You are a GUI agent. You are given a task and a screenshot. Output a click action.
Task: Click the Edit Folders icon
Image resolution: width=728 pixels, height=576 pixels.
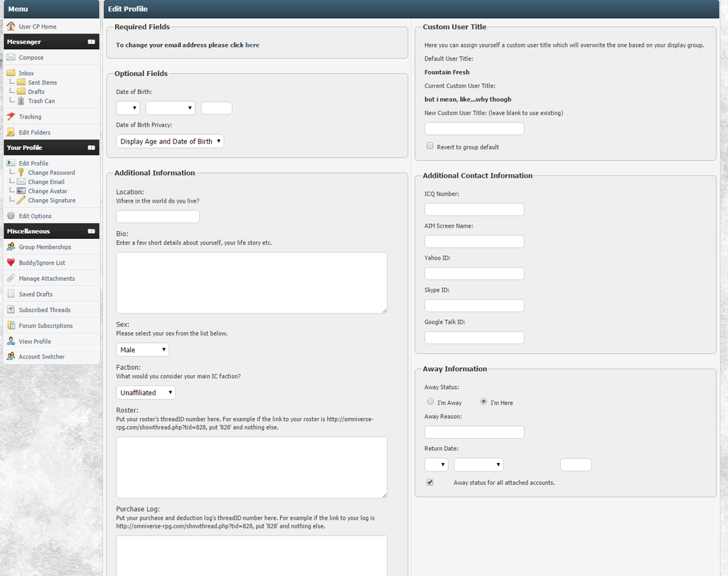pos(11,132)
